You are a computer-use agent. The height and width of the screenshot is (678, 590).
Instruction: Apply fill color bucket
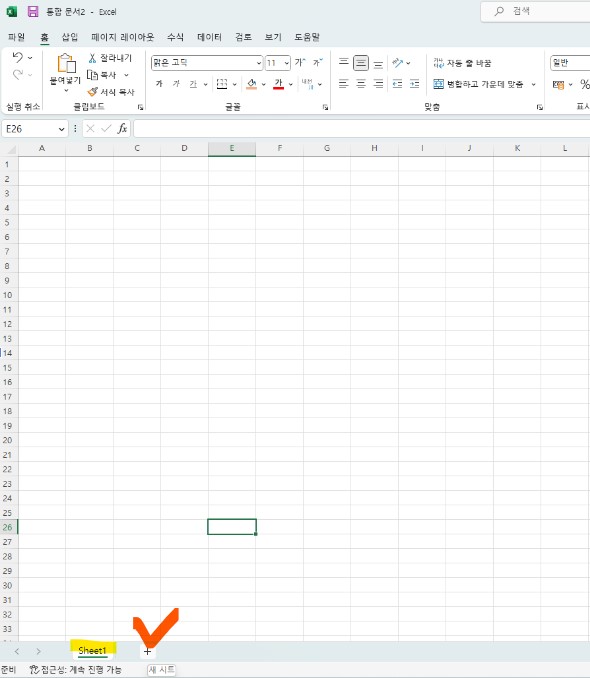coord(251,84)
